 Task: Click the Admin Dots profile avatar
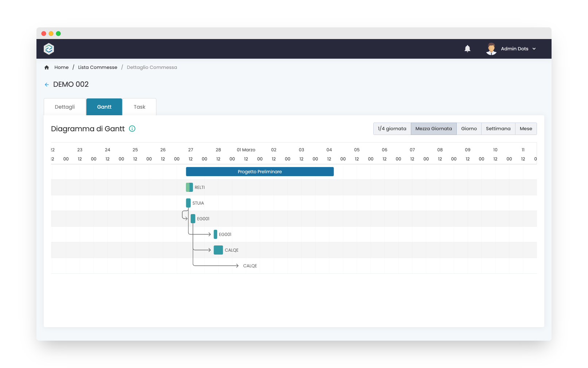coord(491,49)
